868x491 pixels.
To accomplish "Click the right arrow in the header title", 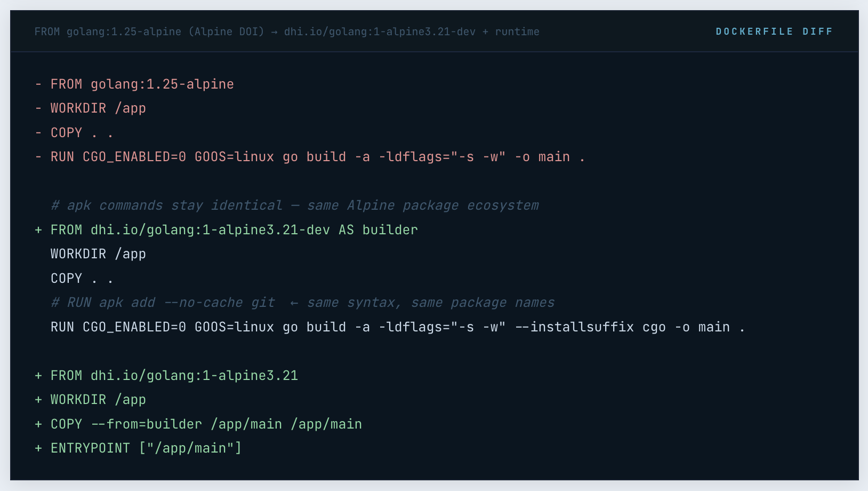I will pos(274,32).
